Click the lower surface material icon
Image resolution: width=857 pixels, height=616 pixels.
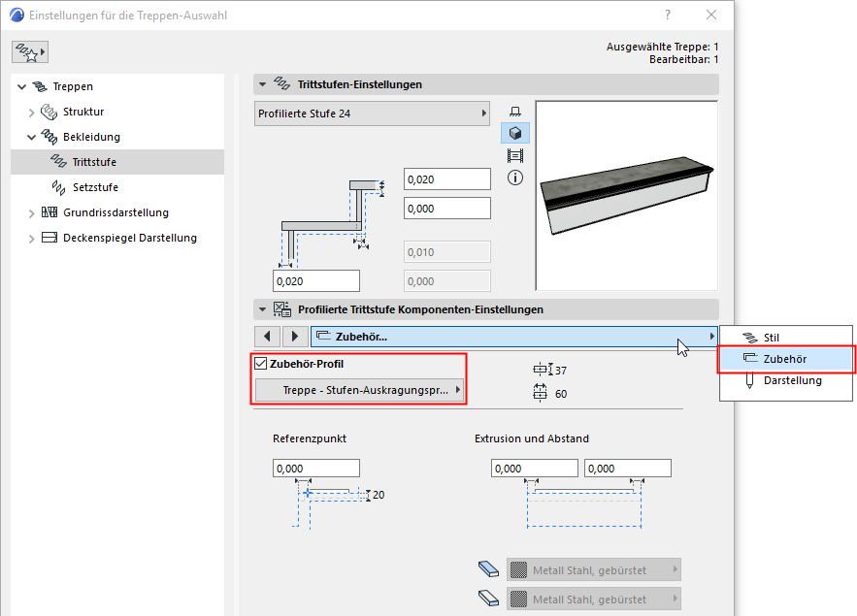coord(488,598)
